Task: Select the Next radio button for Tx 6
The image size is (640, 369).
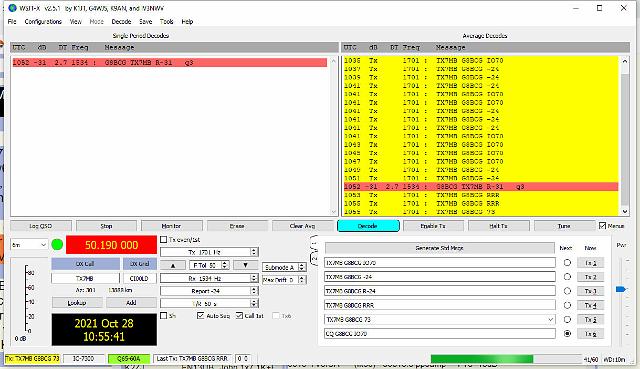Action: pos(567,333)
